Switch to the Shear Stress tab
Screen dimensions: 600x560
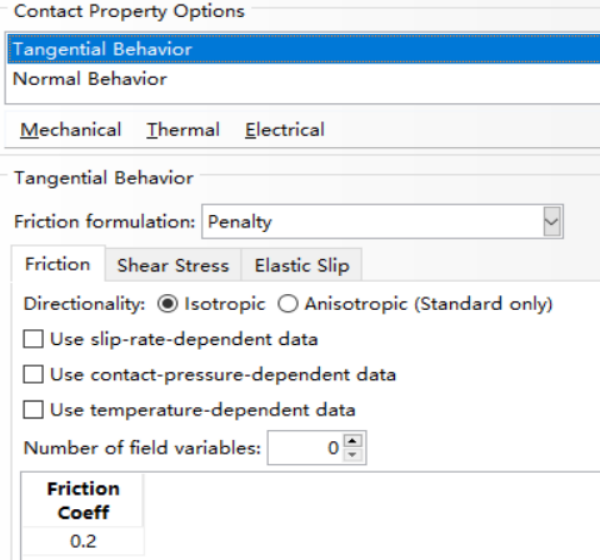(173, 265)
